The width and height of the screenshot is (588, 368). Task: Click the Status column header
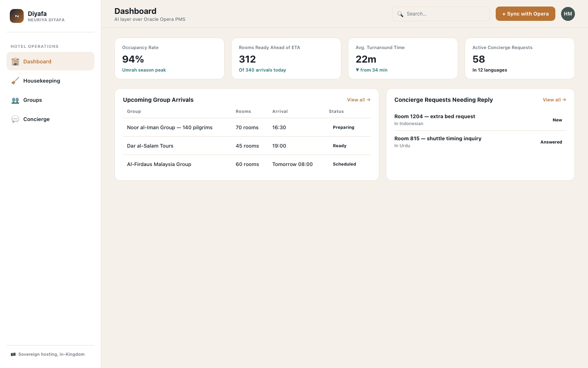(x=336, y=112)
